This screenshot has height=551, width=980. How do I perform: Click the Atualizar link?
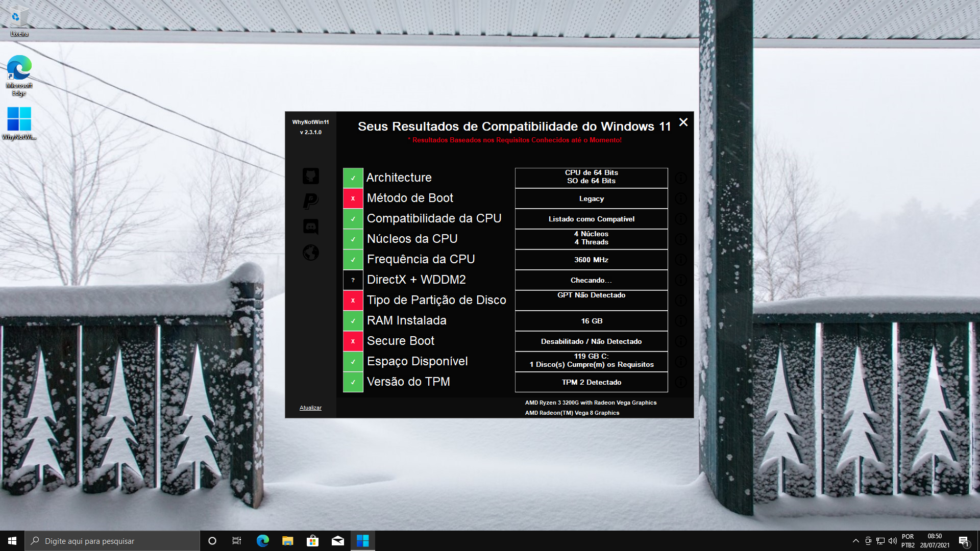[x=310, y=408]
